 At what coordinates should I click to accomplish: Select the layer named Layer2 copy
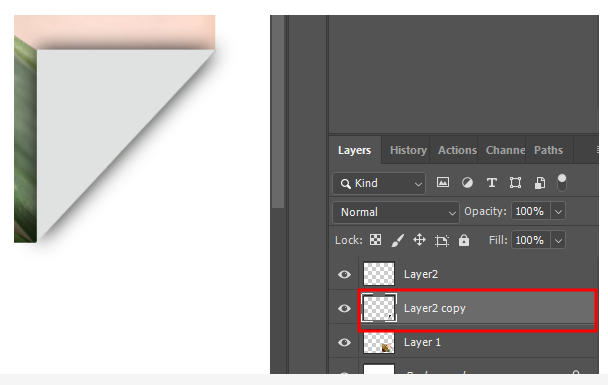435,309
